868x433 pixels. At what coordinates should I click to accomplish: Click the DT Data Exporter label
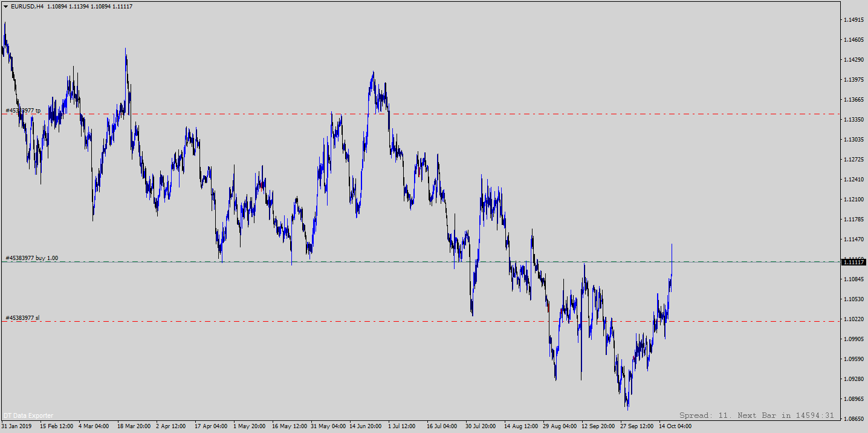[x=28, y=415]
